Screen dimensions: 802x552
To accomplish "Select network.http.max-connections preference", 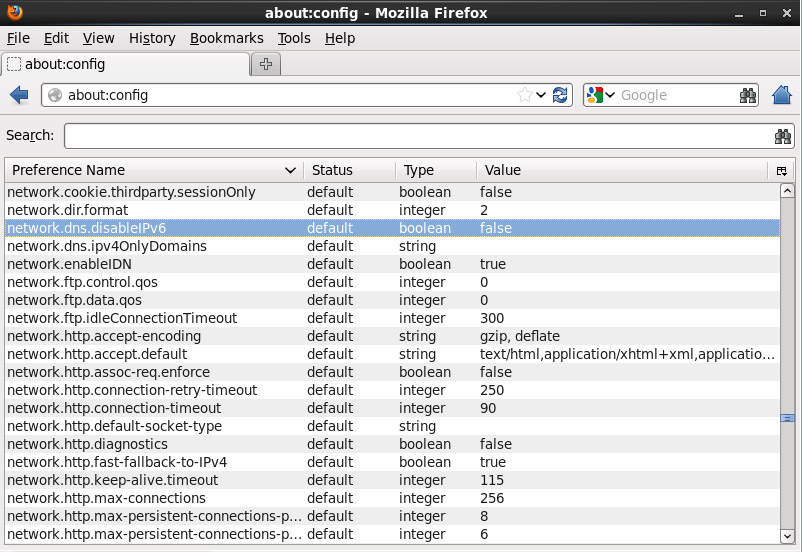I will tap(392, 498).
